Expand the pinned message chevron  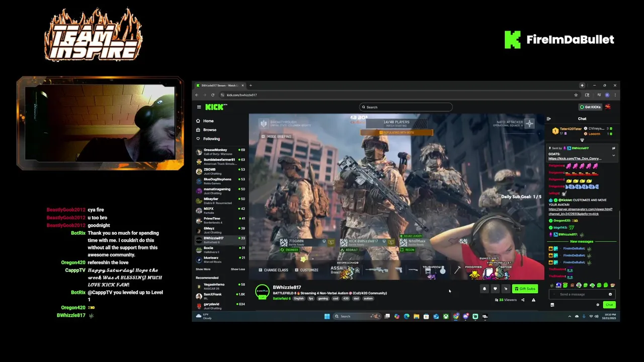point(613,155)
